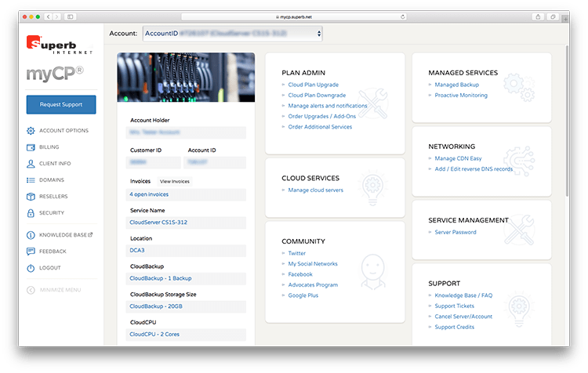Open the Twitter community link

[296, 253]
